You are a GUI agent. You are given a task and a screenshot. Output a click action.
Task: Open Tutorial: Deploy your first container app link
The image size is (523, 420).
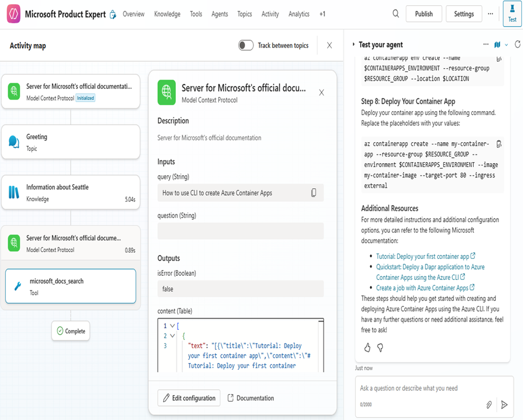[x=425, y=256]
